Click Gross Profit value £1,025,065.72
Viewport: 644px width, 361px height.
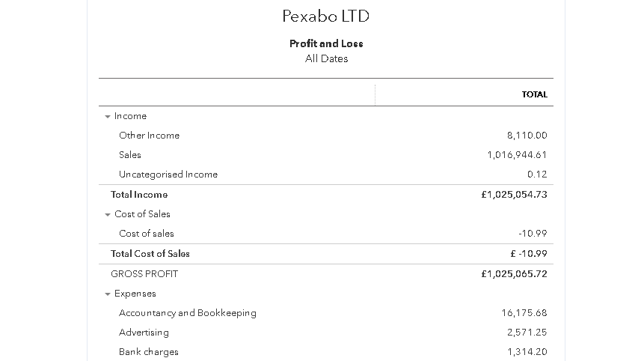point(514,274)
